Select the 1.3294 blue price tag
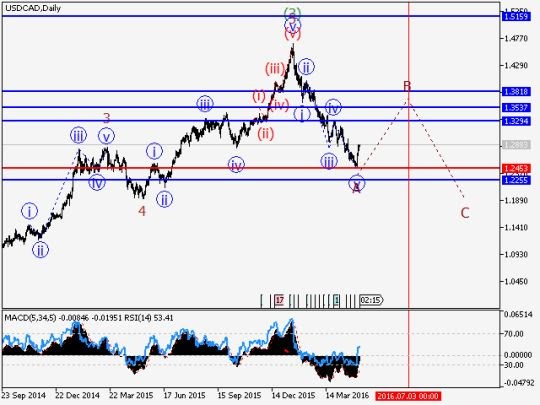Viewport: 540px width, 405px height. (516, 121)
